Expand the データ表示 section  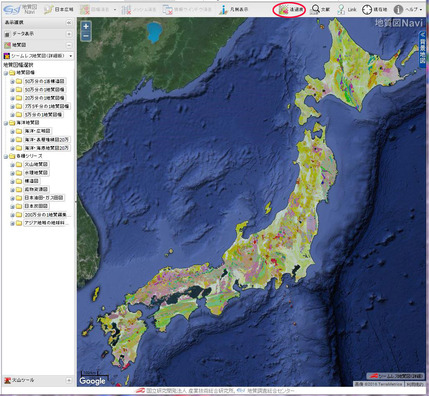tap(69, 34)
